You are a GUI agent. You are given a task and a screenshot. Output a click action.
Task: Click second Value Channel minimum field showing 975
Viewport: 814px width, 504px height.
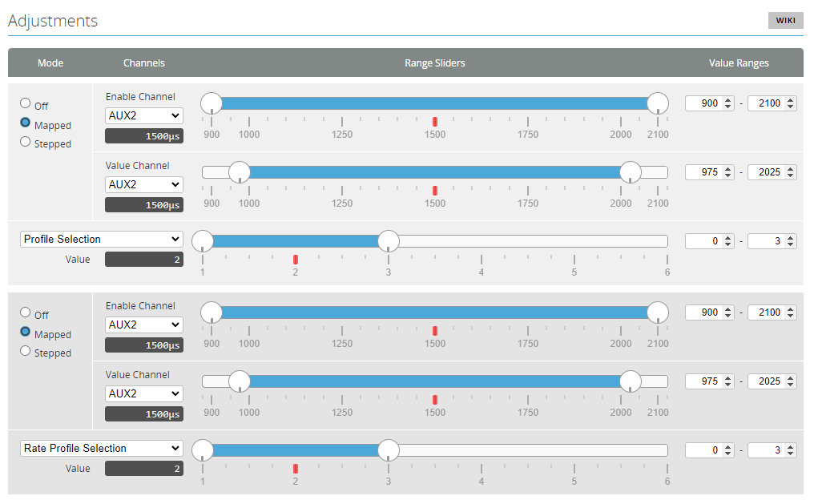pyautogui.click(x=703, y=381)
